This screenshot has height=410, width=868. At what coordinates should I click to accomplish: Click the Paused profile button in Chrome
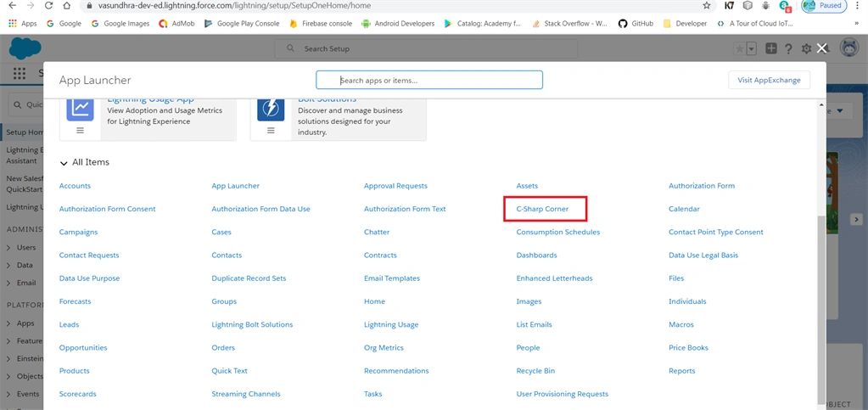[824, 6]
